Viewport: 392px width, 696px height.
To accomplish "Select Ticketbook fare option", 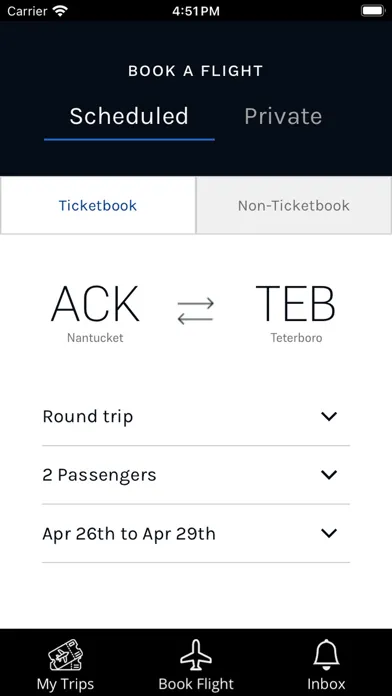I will click(x=98, y=206).
